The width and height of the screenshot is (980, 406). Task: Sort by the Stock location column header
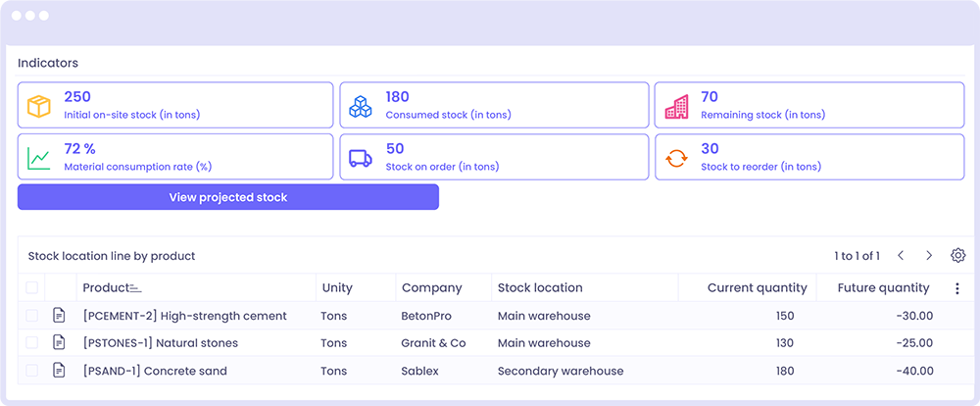(x=540, y=287)
